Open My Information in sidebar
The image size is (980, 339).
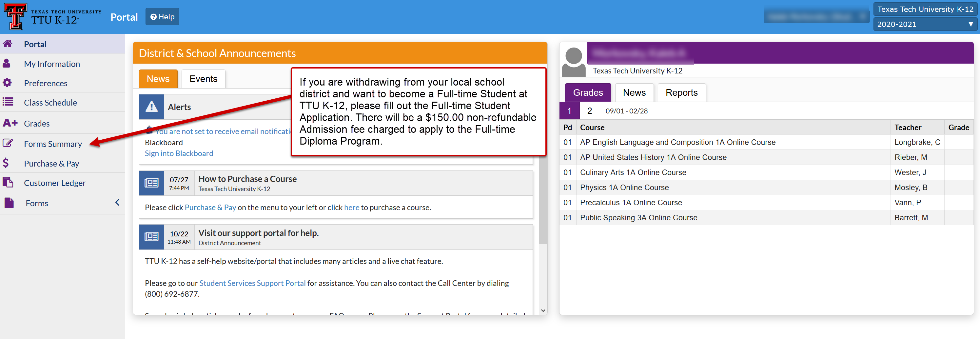click(62, 64)
